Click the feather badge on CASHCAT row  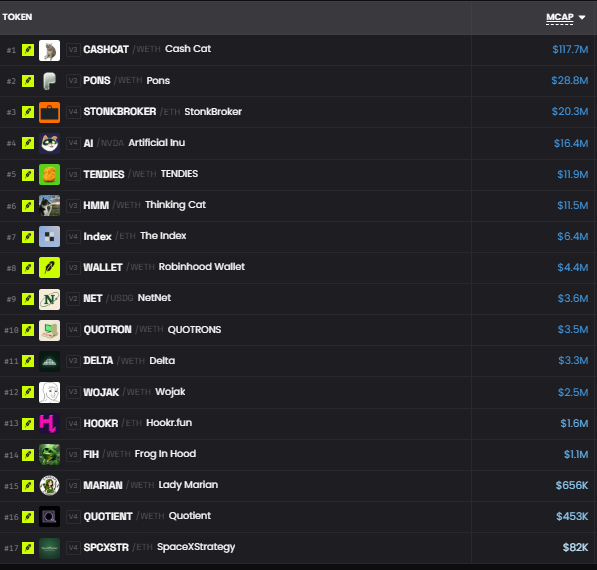point(28,50)
